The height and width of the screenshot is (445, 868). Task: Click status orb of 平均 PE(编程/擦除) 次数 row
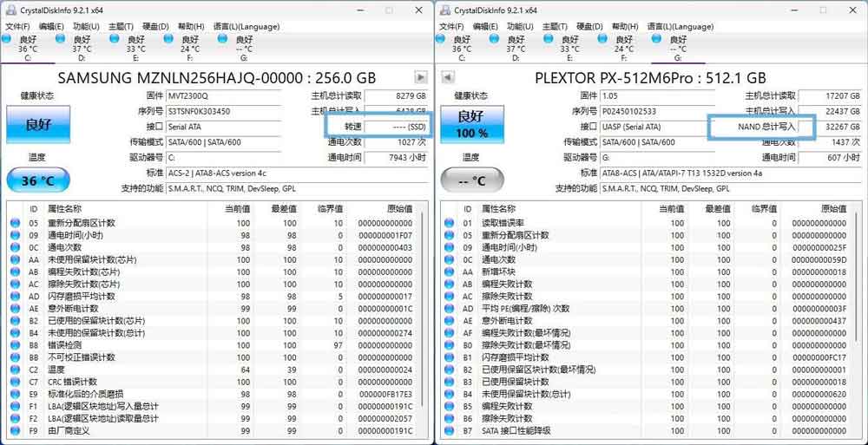(x=449, y=309)
